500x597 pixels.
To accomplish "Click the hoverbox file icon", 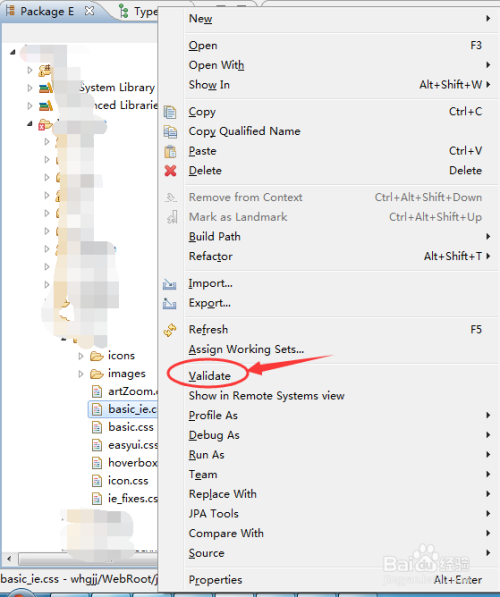I will [x=97, y=463].
